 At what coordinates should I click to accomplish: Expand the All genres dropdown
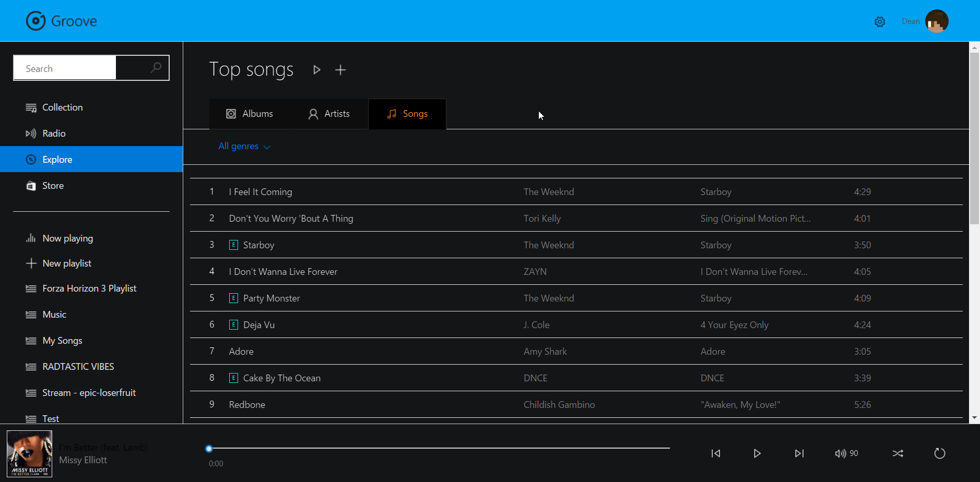[244, 146]
